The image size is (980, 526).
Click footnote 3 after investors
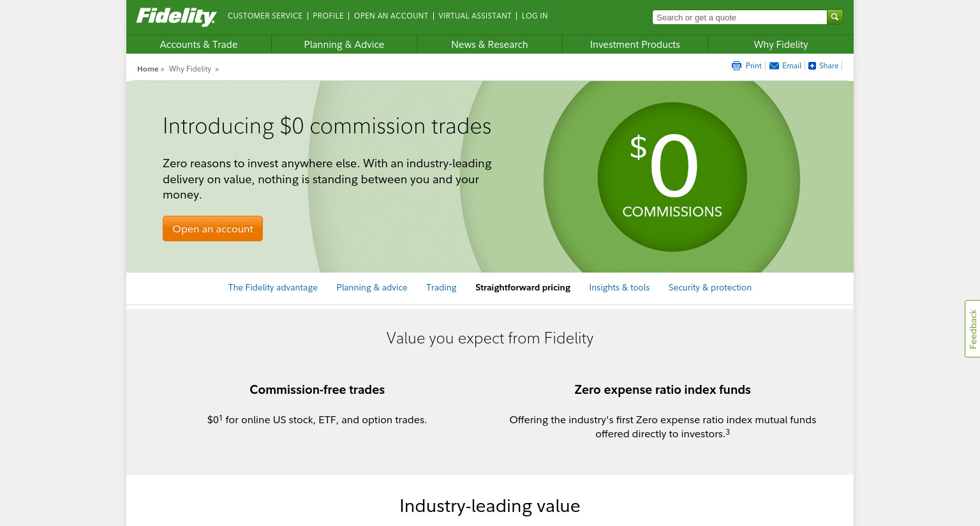pyautogui.click(x=727, y=432)
